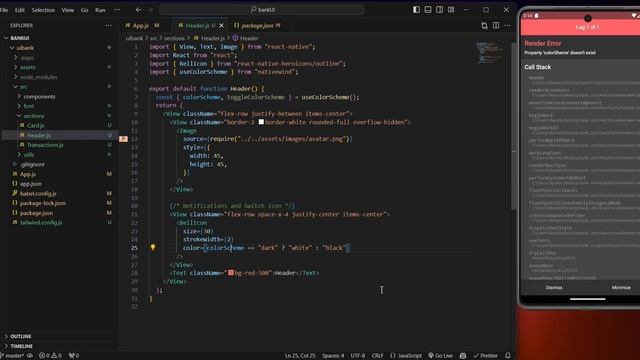Image resolution: width=640 pixels, height=360 pixels.
Task: Open the Go menu
Action: pos(84,10)
